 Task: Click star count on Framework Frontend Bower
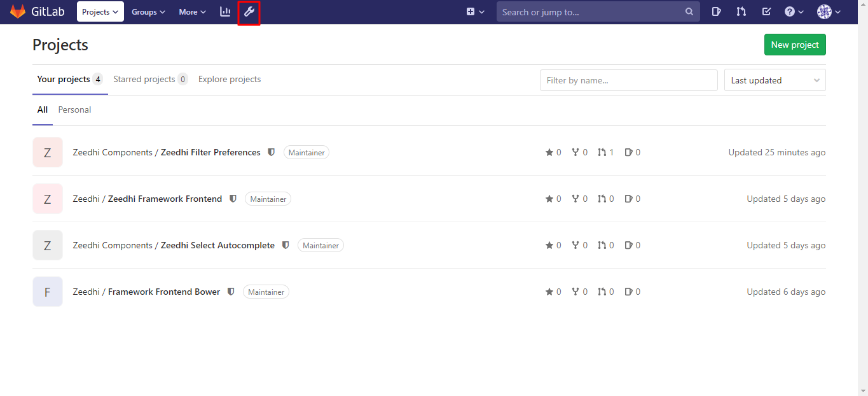[x=553, y=292]
